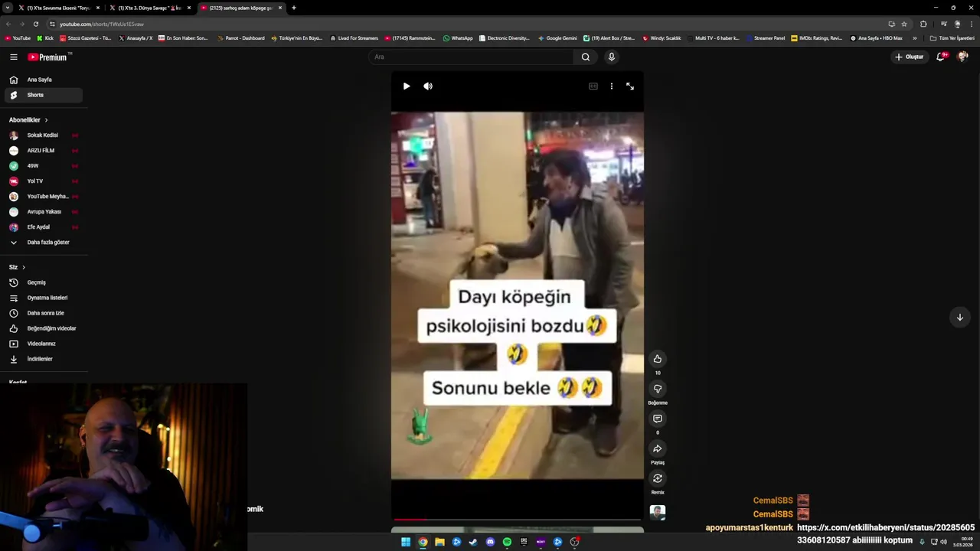The width and height of the screenshot is (980, 551).
Task: Open Windows Start menu
Action: tap(406, 542)
